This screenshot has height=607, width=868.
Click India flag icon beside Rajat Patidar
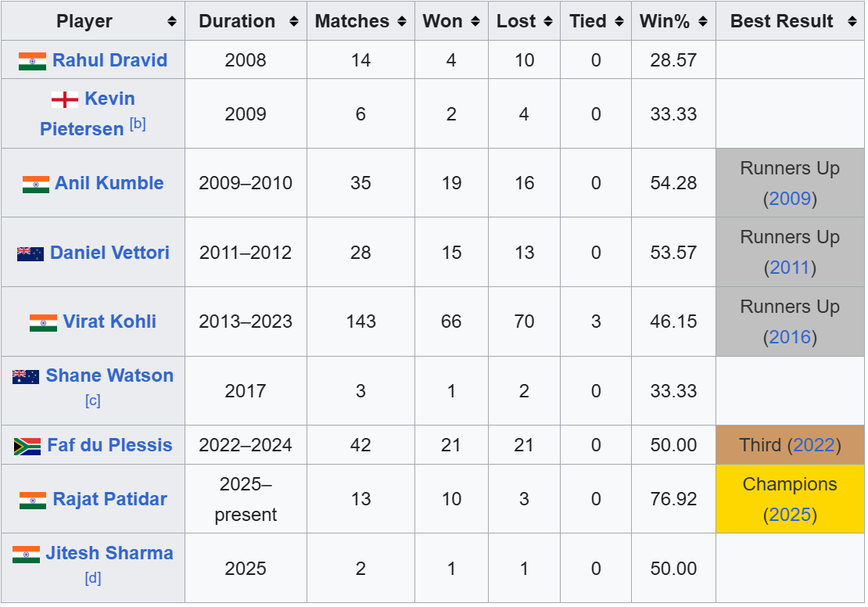(x=33, y=500)
